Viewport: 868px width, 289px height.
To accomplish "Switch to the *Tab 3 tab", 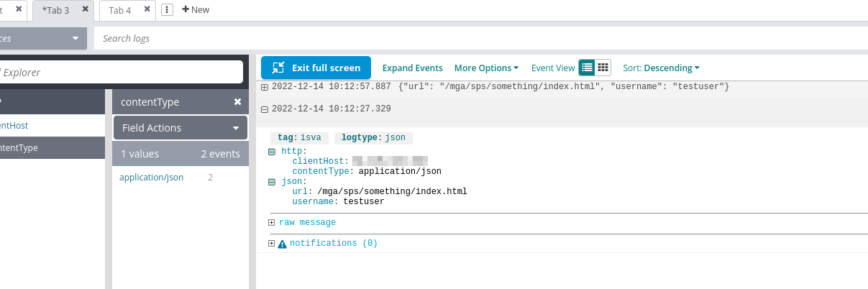I will pyautogui.click(x=55, y=10).
